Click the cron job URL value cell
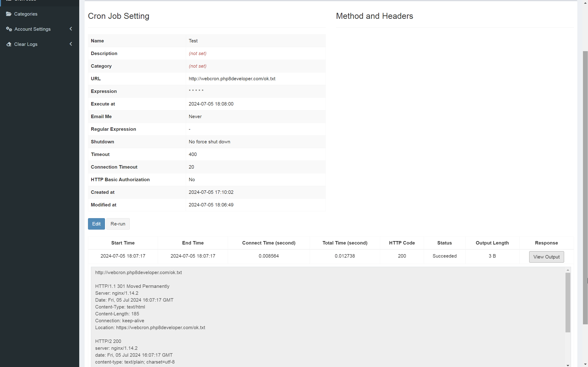Viewport: 588px width, 367px height. (x=232, y=79)
